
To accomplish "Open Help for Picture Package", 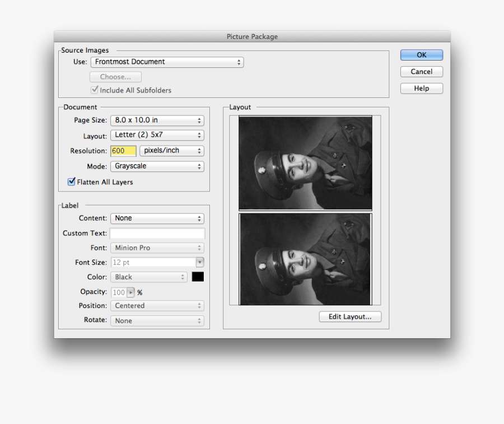I will [421, 88].
